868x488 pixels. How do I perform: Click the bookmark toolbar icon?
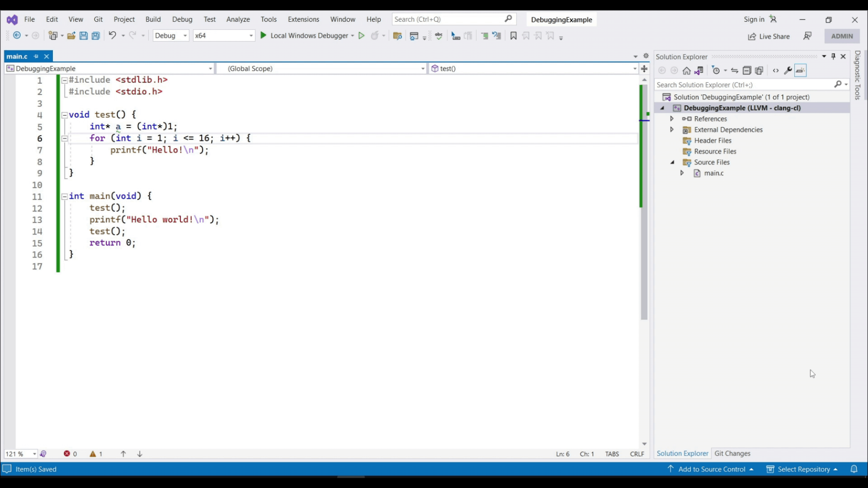point(513,36)
